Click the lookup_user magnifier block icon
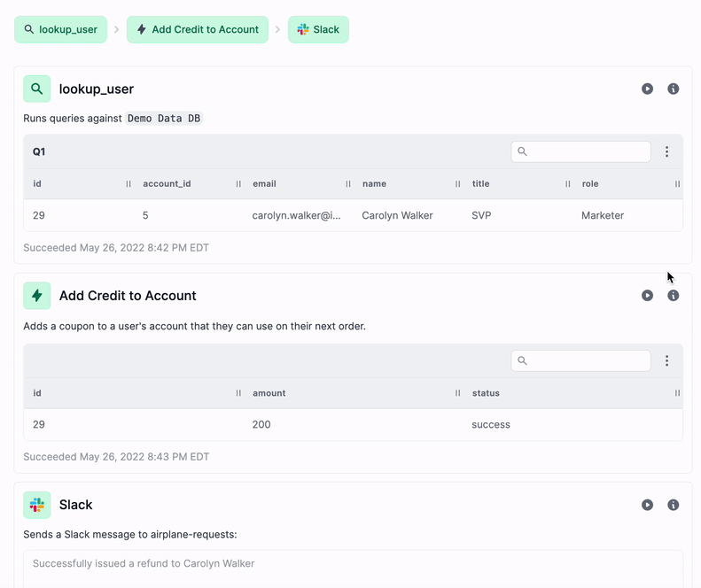This screenshot has width=701, height=588. pos(37,89)
